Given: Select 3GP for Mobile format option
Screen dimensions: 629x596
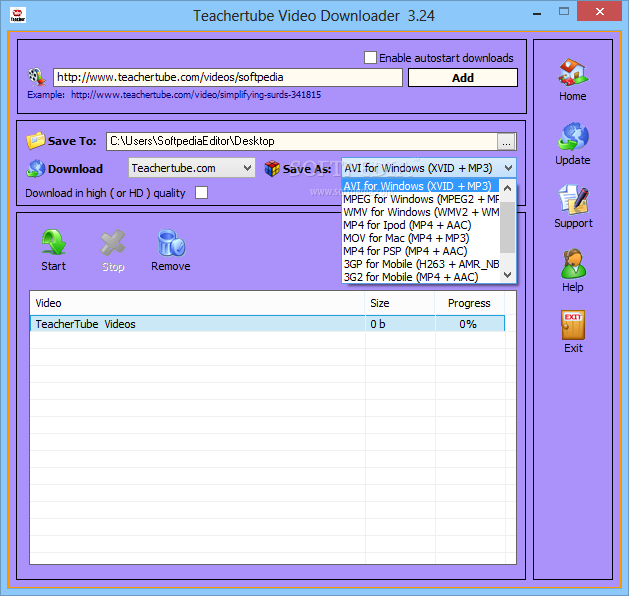Looking at the screenshot, I should pyautogui.click(x=420, y=264).
